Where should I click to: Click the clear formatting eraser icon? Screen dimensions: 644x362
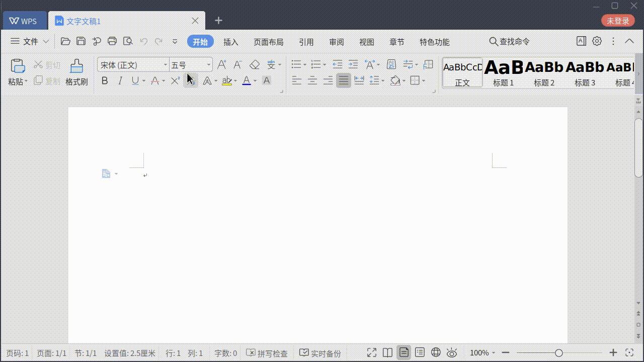click(255, 65)
